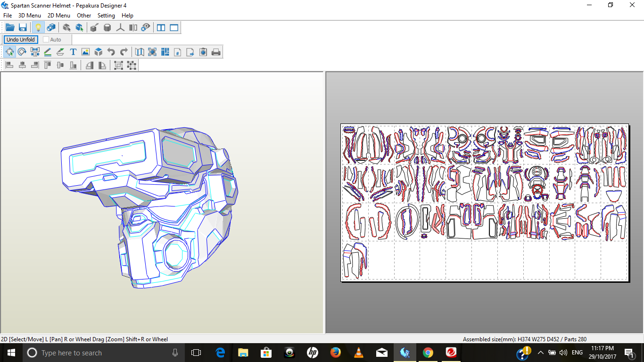Click the split-bars icon beside the axes icon

[x=133, y=28]
